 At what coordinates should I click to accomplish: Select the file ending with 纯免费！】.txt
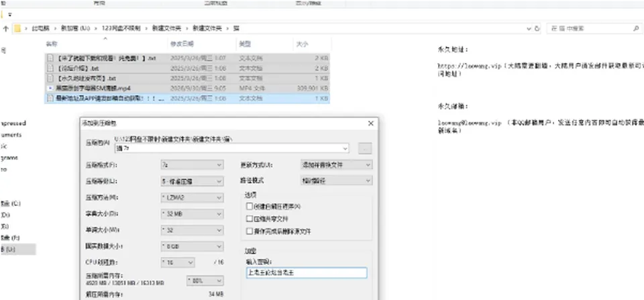pos(106,58)
